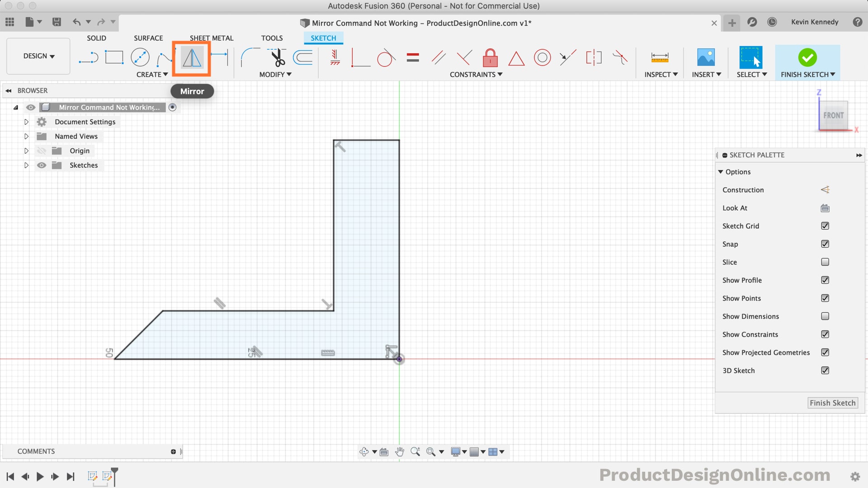Open the DESIGN workspace dropdown

pyautogui.click(x=39, y=56)
